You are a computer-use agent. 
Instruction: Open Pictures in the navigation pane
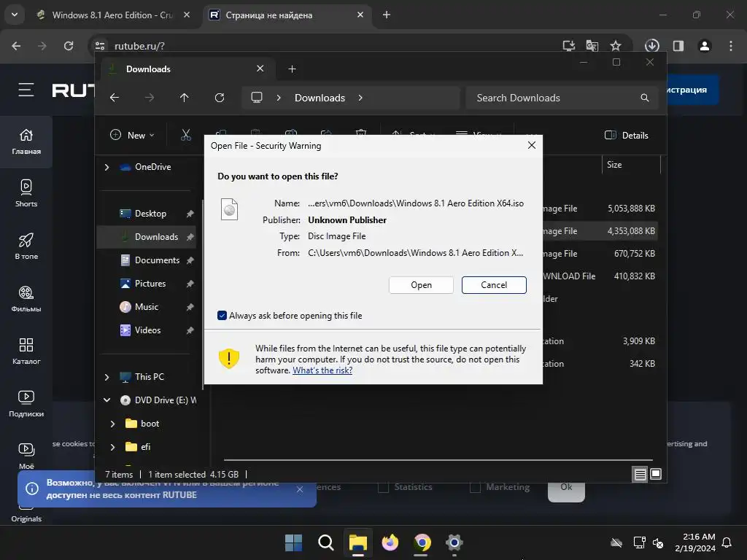(x=150, y=284)
